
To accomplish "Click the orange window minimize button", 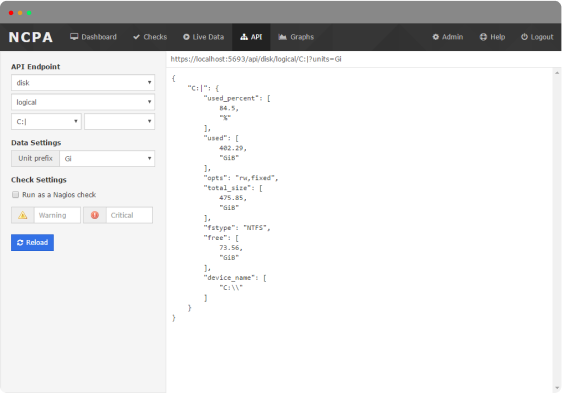I will pyautogui.click(x=20, y=13).
